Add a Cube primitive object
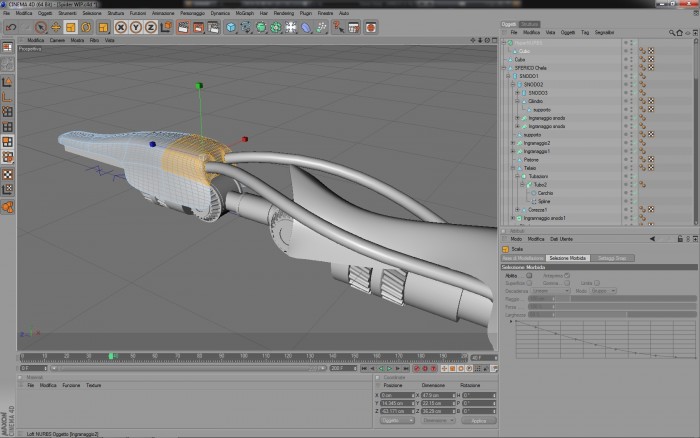 (231, 28)
